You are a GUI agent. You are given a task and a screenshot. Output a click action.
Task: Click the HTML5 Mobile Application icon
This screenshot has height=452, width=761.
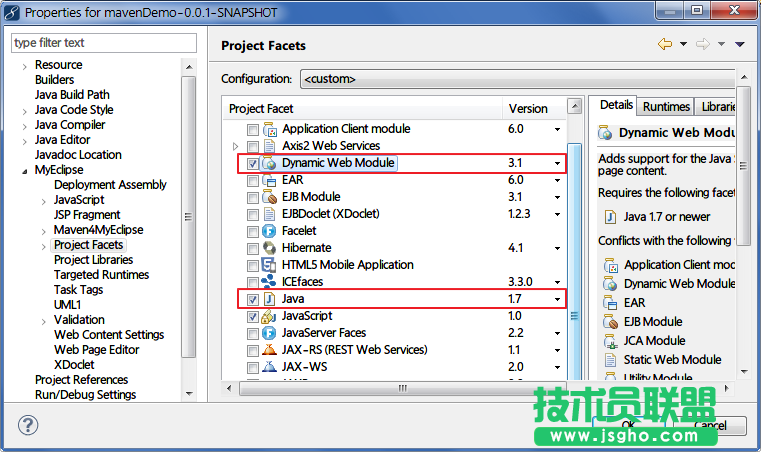(x=269, y=265)
